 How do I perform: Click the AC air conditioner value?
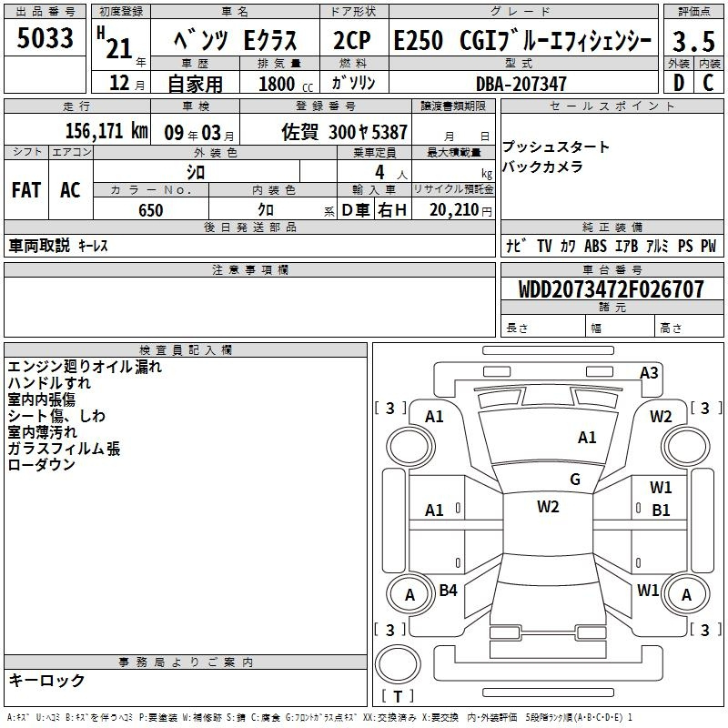pos(70,190)
